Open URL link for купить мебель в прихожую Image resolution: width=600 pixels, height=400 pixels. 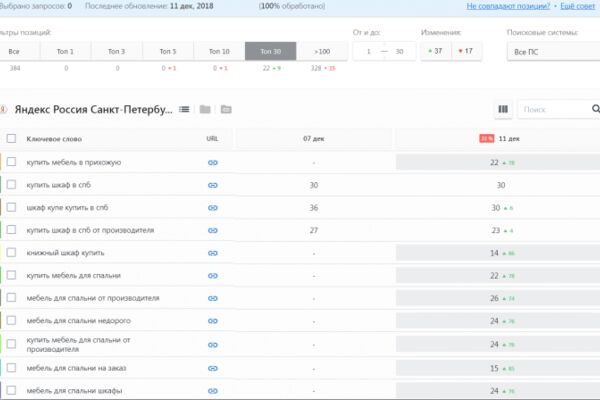(x=213, y=163)
